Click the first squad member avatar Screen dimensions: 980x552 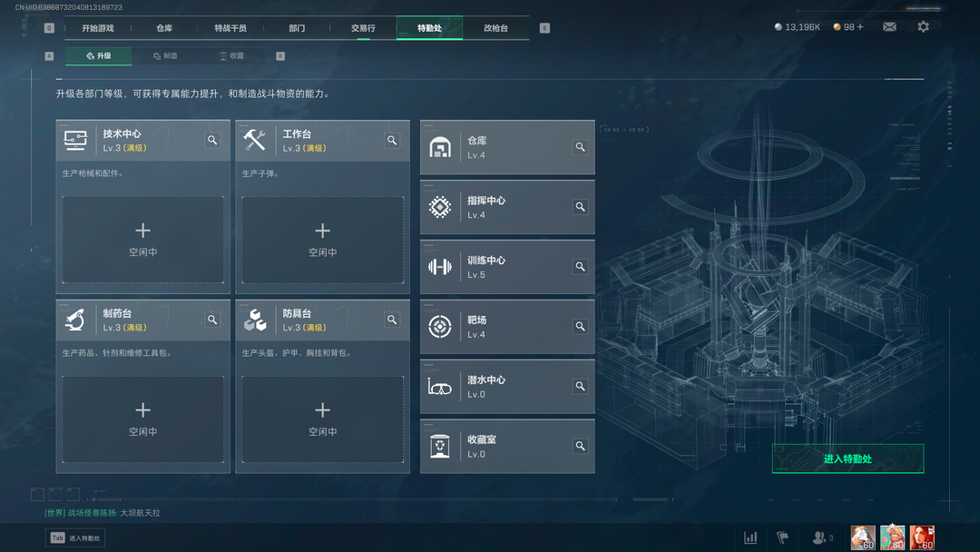click(863, 537)
